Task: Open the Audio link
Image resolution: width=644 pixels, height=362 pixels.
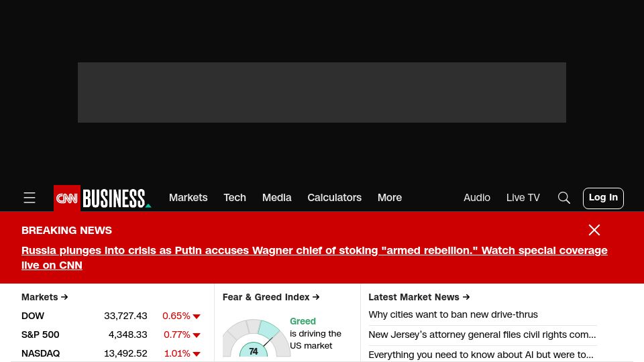Action: coord(477,197)
